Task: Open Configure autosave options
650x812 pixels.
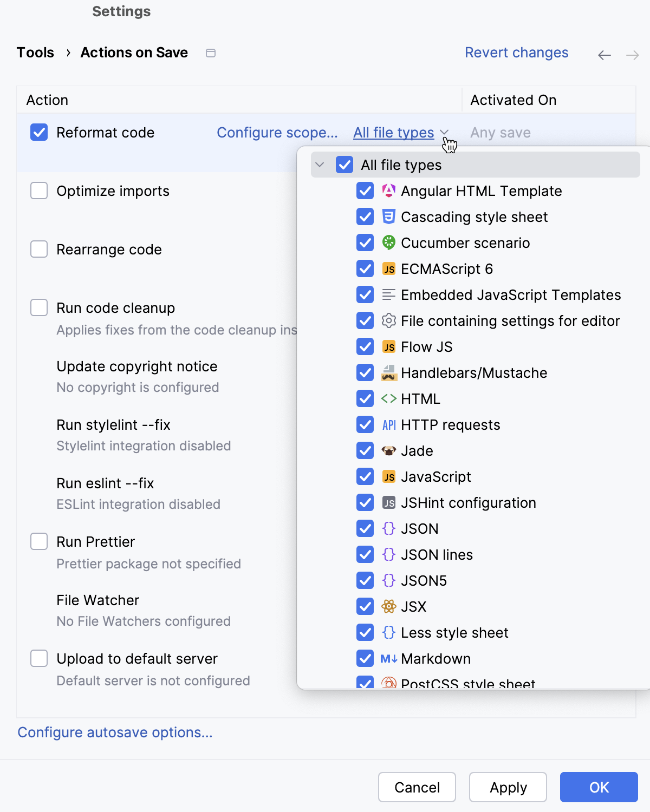Action: point(114,732)
